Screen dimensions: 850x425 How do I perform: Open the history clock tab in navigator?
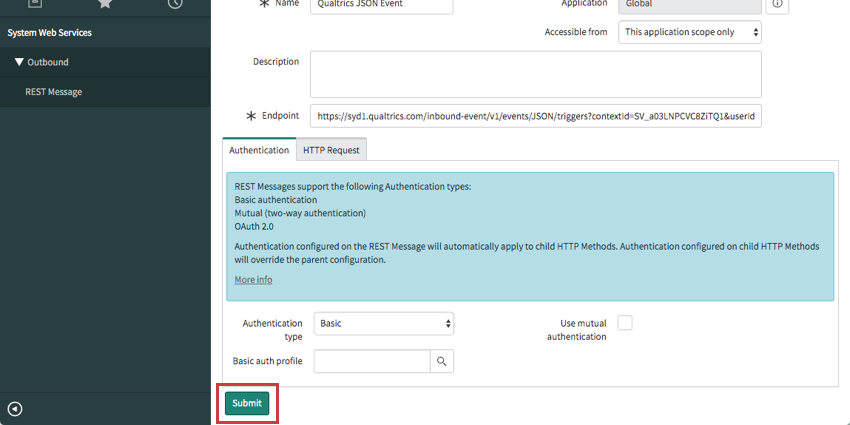pos(175,4)
